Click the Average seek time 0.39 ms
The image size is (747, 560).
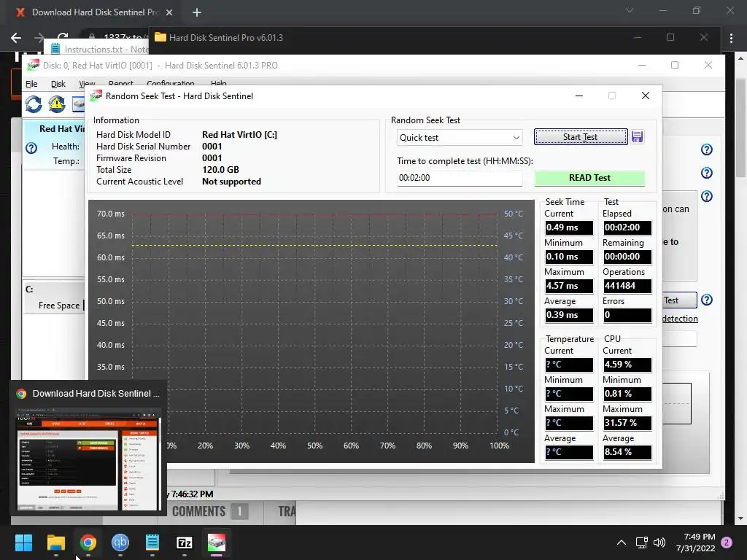(x=569, y=315)
